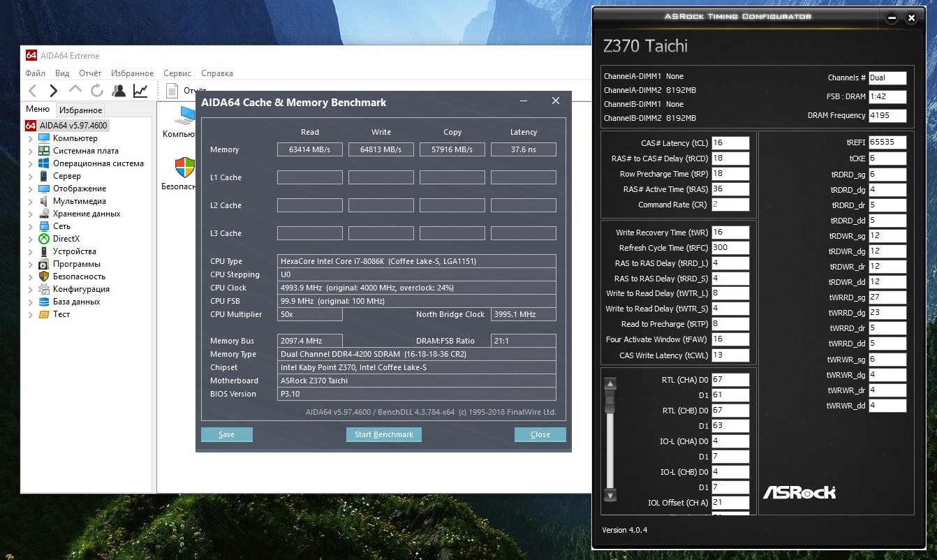Open the Вид menu
937x560 pixels.
pos(62,73)
